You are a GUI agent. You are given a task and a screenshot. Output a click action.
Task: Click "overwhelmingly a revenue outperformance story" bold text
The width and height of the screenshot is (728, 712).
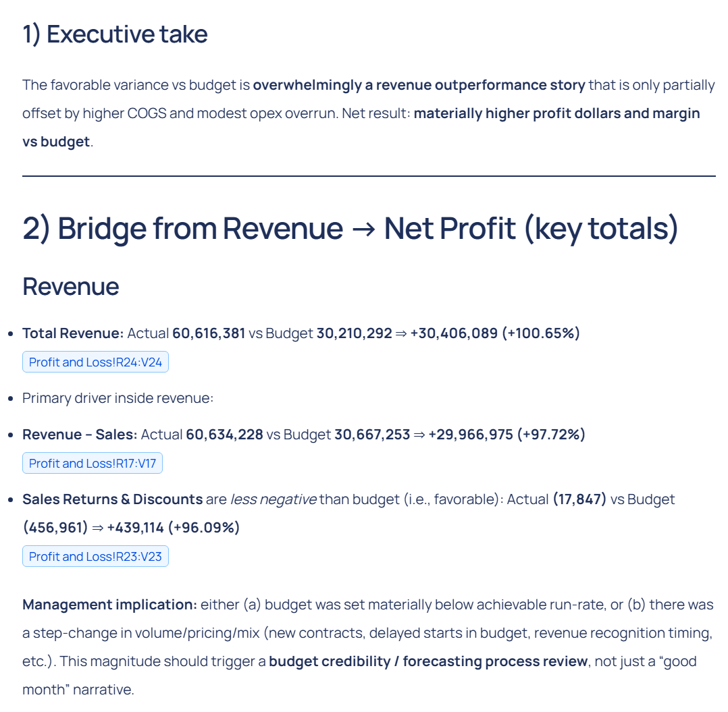point(419,85)
